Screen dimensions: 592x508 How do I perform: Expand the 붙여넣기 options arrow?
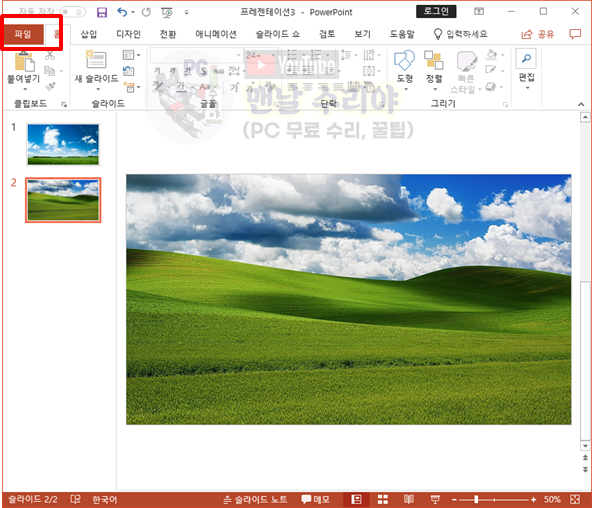pyautogui.click(x=25, y=89)
